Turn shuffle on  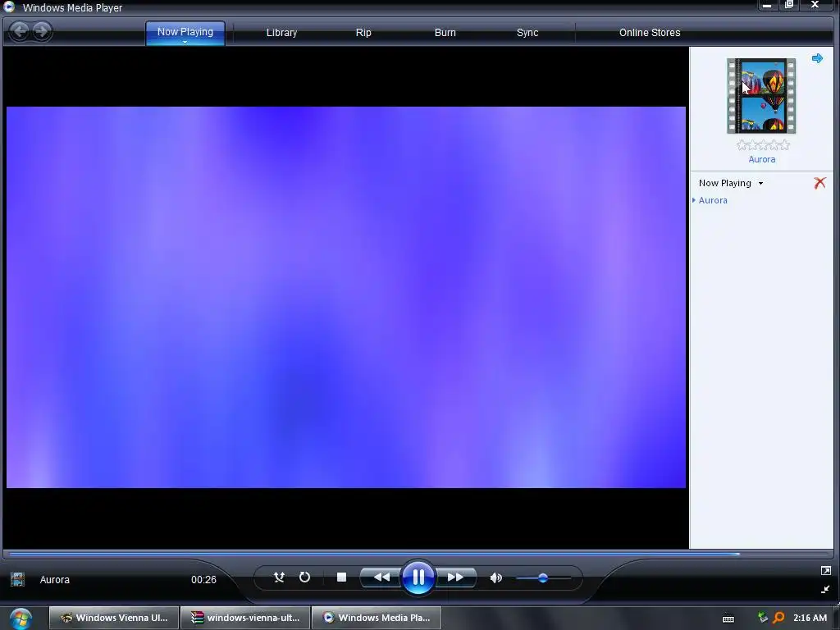click(279, 577)
